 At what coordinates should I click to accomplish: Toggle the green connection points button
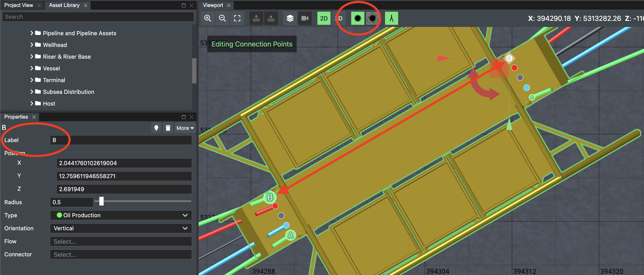[x=358, y=18]
